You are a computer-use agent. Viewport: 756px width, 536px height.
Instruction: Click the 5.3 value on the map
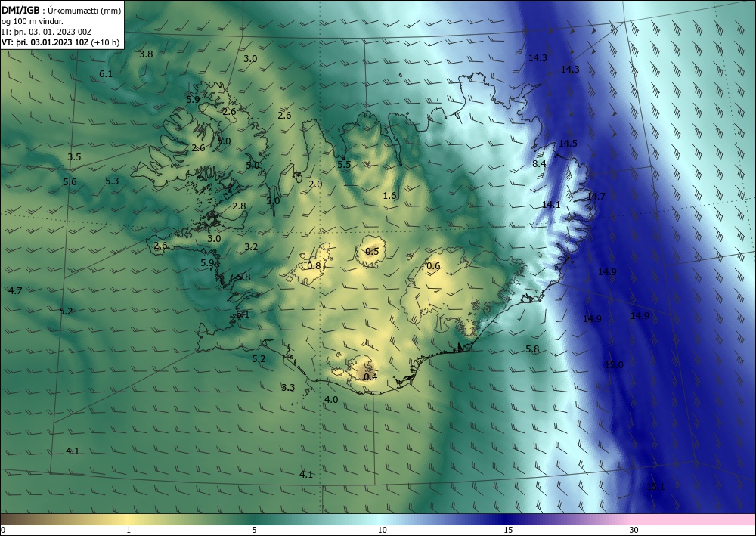pos(112,181)
